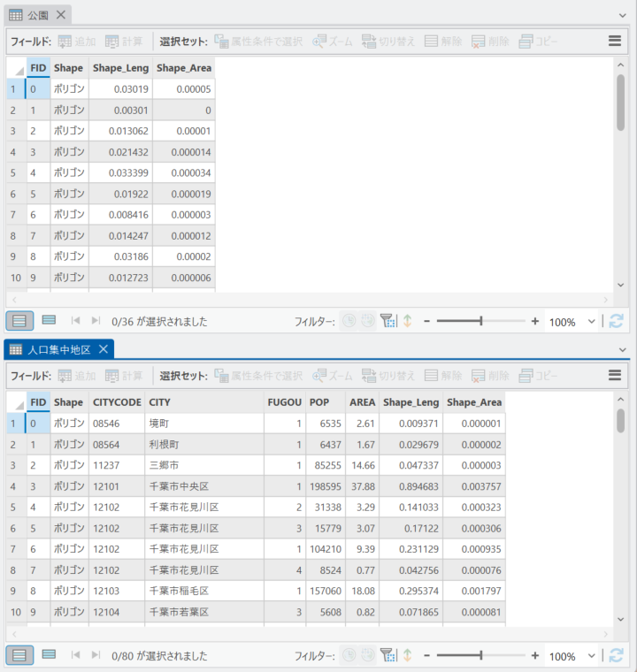
Task: Open Select By Attributes in 公園 table
Action: coord(258,42)
